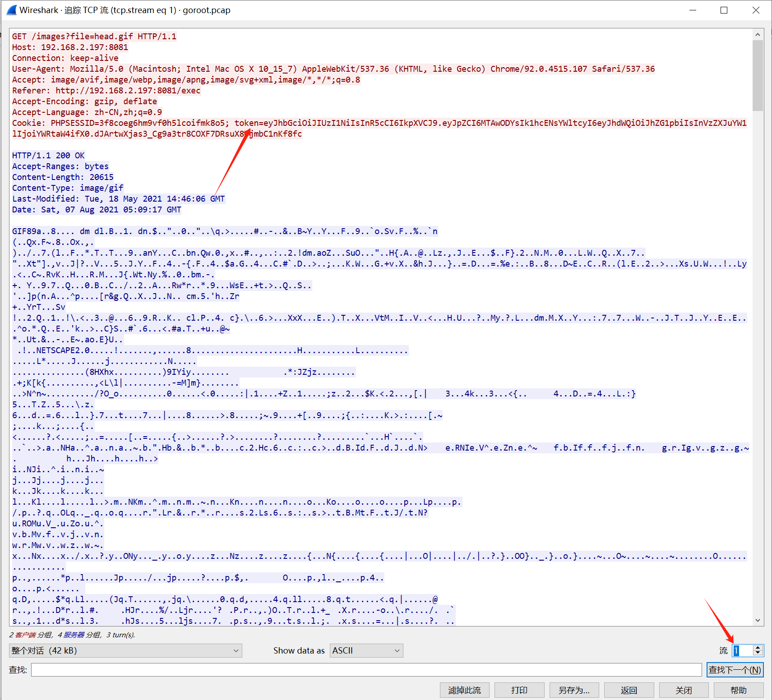Viewport: 772px width, 700px height.
Task: Decrease the stream number with down arrow
Action: [758, 654]
